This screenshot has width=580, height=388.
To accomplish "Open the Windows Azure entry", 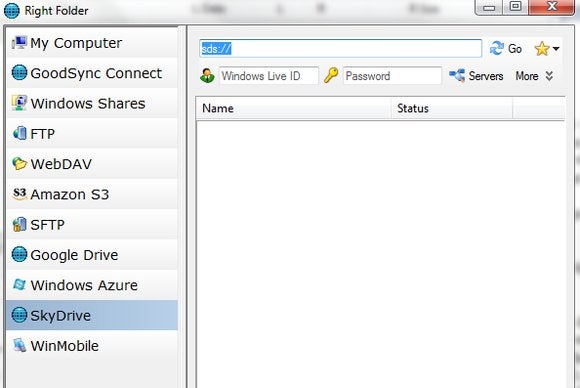I will 92,285.
